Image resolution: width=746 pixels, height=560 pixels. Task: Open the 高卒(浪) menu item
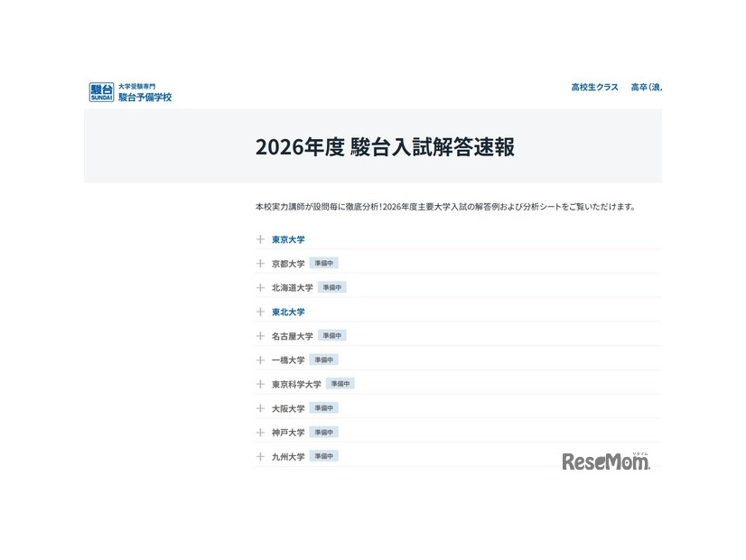coord(647,88)
